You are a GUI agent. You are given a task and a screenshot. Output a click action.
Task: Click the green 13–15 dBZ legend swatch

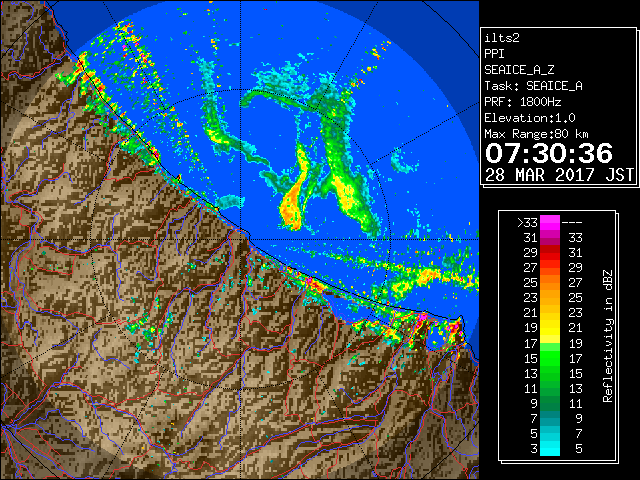(x=550, y=373)
